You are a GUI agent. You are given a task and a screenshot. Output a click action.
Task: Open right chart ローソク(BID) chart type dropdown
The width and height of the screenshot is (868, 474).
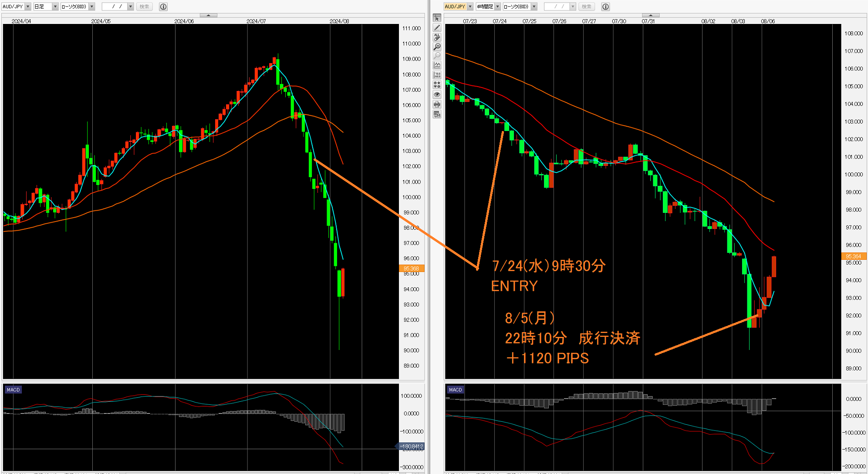click(x=534, y=7)
